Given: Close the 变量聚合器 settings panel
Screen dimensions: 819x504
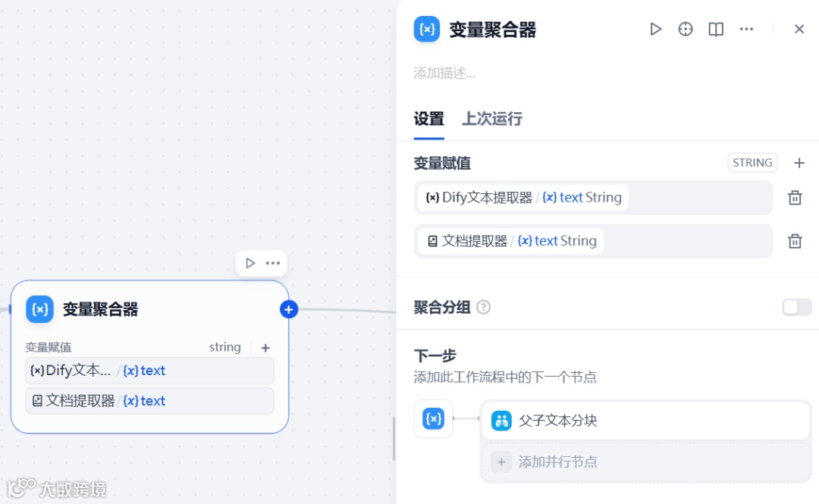Looking at the screenshot, I should point(799,30).
